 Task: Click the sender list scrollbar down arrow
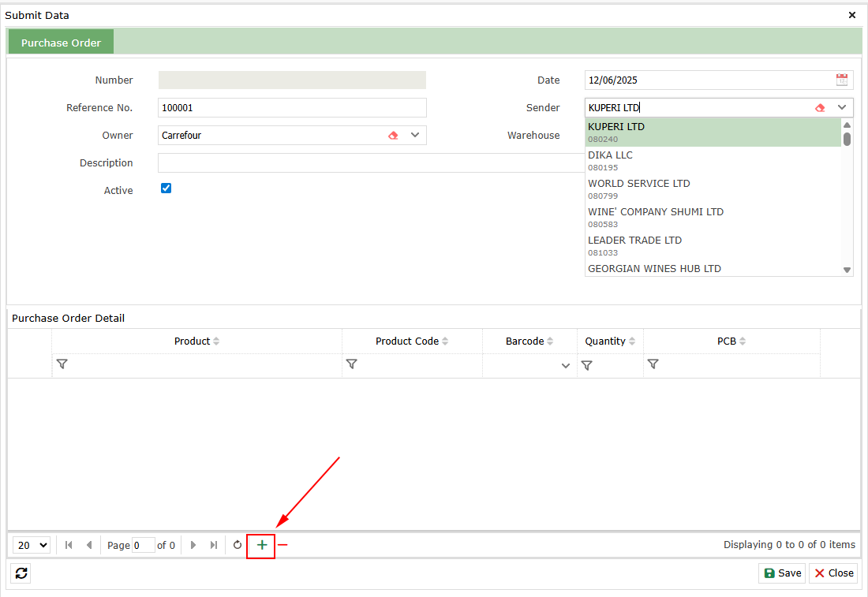847,270
